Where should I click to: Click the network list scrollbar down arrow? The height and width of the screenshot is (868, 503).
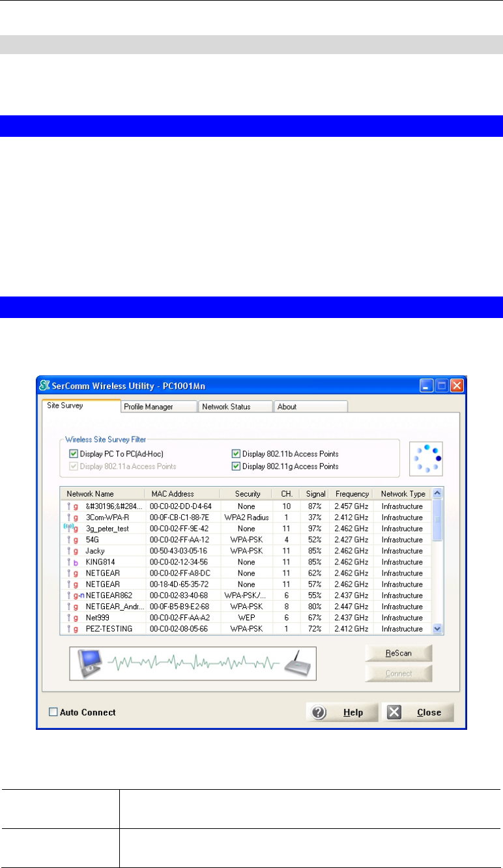pyautogui.click(x=438, y=629)
